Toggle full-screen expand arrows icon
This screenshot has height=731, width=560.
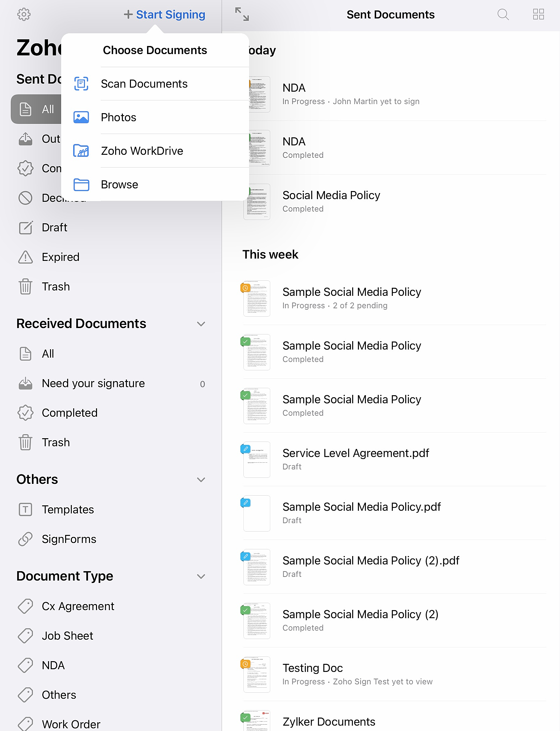coord(242,14)
